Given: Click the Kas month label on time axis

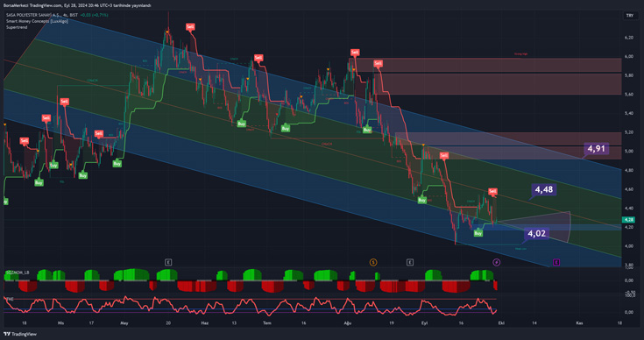Looking at the screenshot, I should pos(579,323).
